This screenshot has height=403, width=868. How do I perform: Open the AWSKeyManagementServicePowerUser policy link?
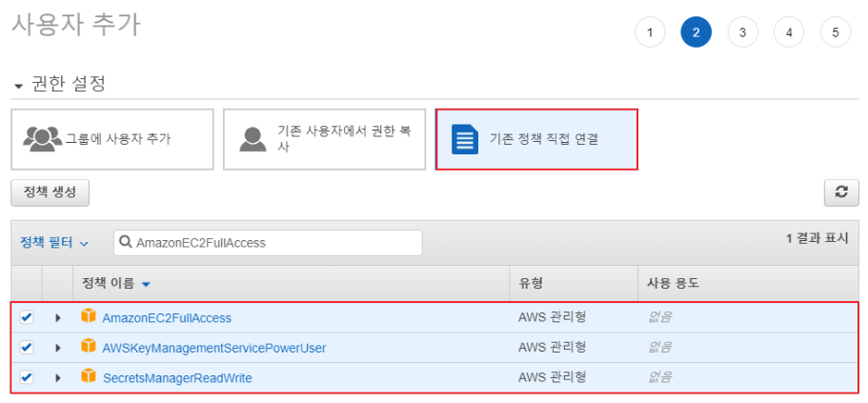coord(214,348)
